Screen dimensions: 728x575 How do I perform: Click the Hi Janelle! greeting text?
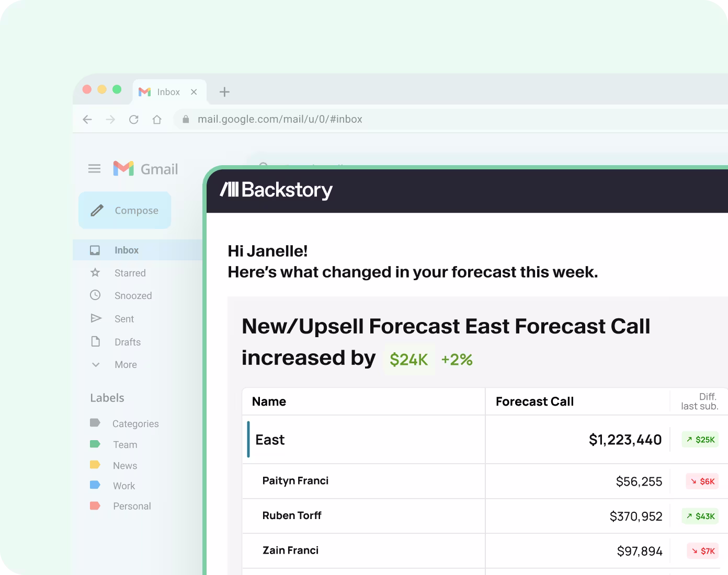pyautogui.click(x=268, y=251)
